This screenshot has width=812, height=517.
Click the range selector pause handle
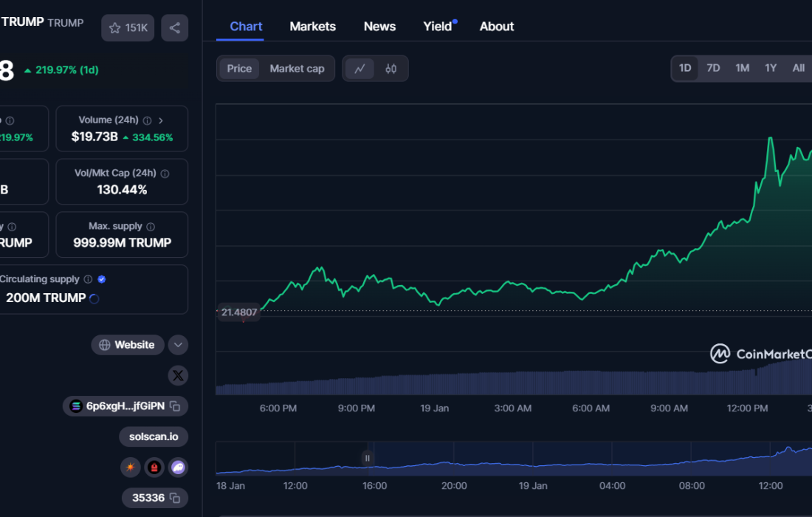(367, 458)
